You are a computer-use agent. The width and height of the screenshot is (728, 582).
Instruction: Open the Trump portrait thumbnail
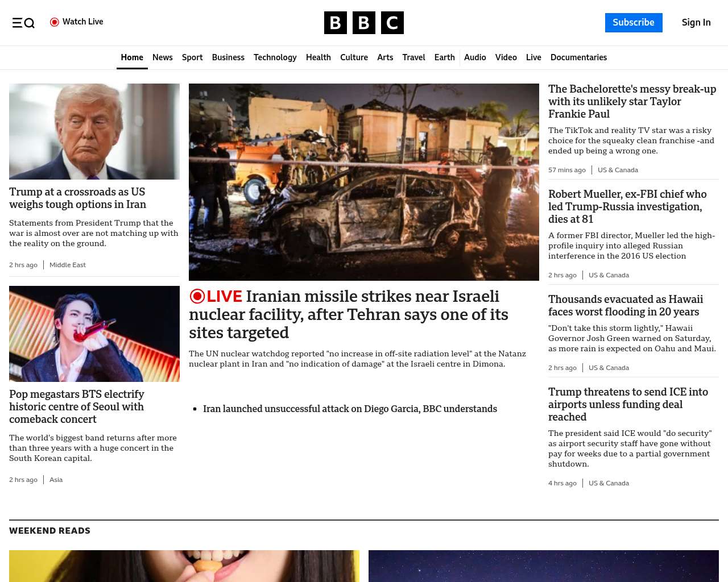(x=94, y=131)
